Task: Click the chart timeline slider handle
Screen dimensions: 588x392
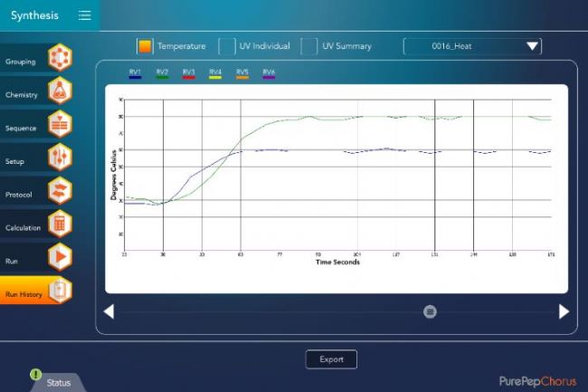Action: (x=430, y=311)
